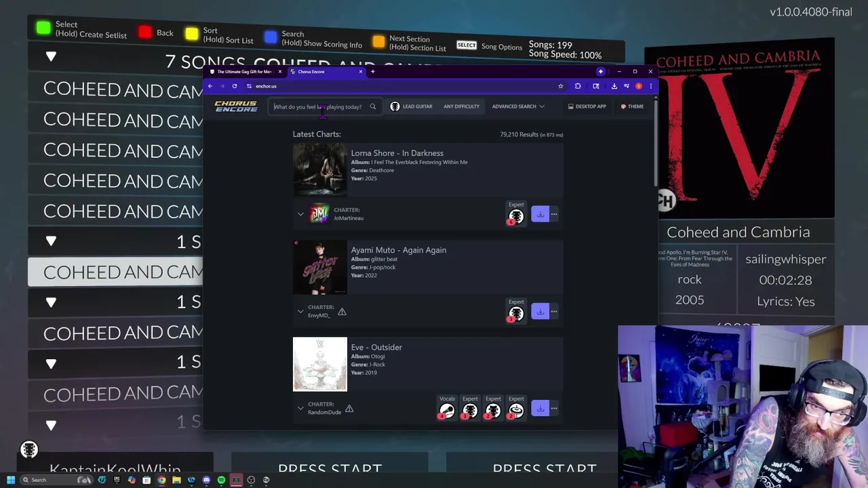Collapse the 7 Songs group in Clone Hero
The width and height of the screenshot is (868, 488).
point(51,57)
